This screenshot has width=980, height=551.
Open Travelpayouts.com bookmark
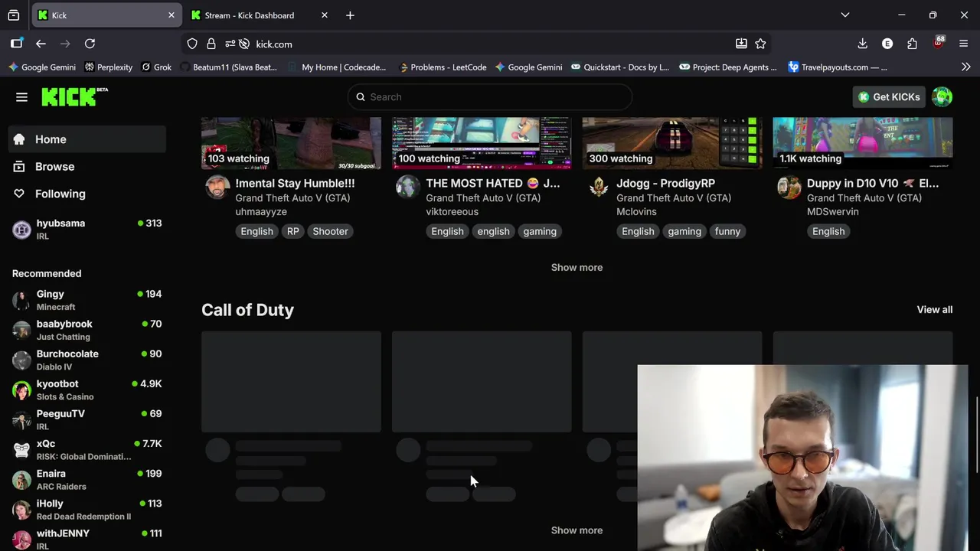click(x=837, y=67)
